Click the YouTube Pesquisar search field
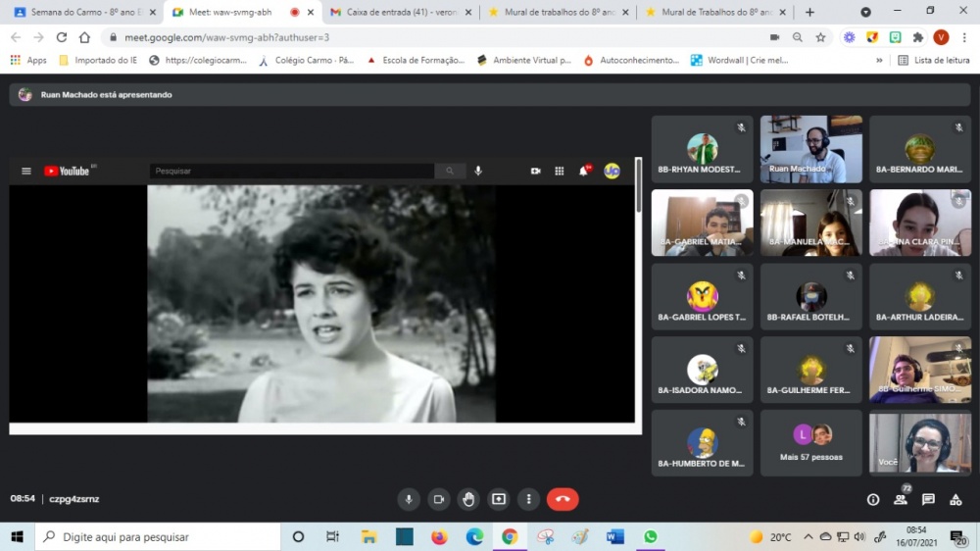This screenshot has width=980, height=551. point(292,171)
